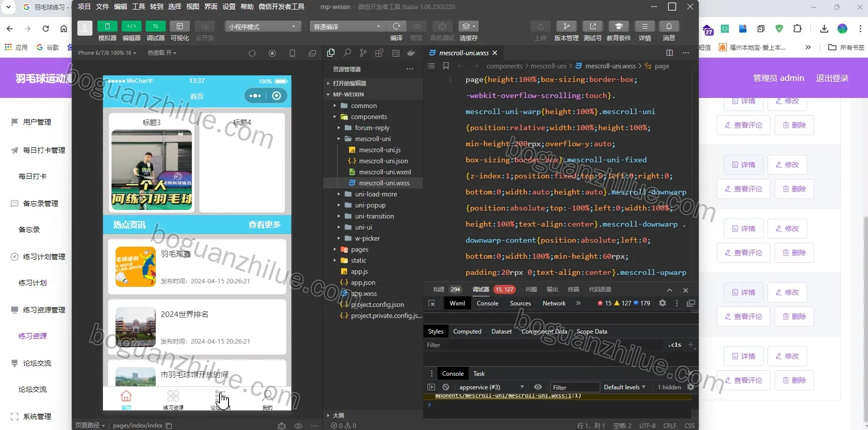This screenshot has height=430, width=868.
Task: Open the iPhone 6/7/8 device dropdown
Action: point(106,53)
